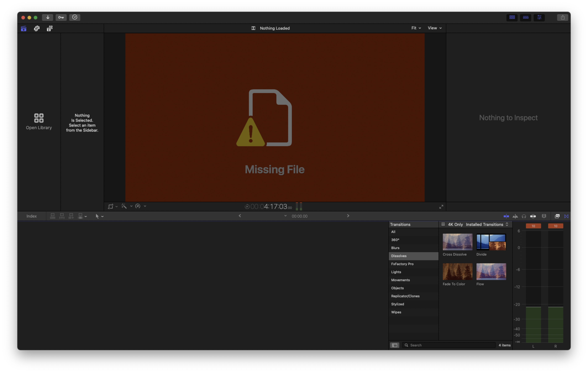Enter full screen viewer with arrows icon
588x373 pixels.
click(x=441, y=207)
